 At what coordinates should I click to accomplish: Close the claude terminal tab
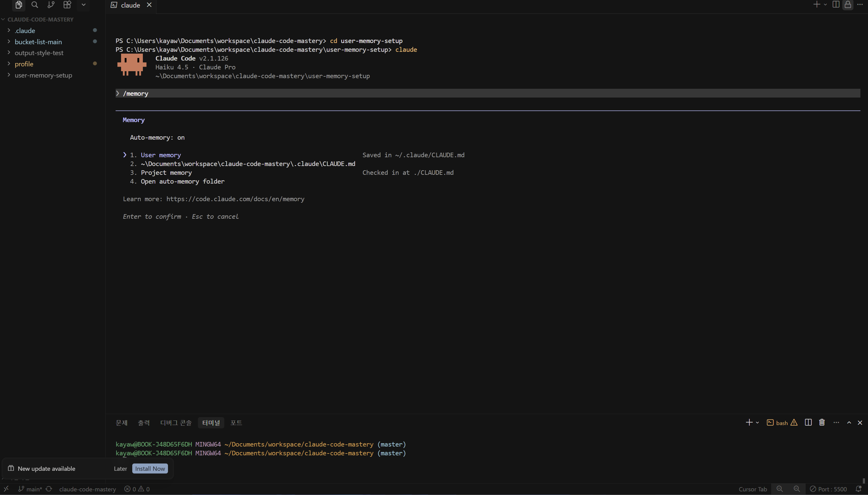pos(149,5)
